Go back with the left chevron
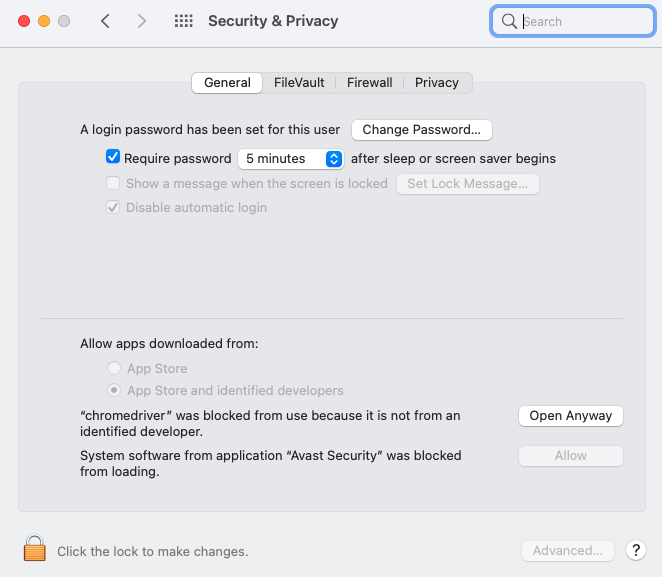 [x=106, y=21]
